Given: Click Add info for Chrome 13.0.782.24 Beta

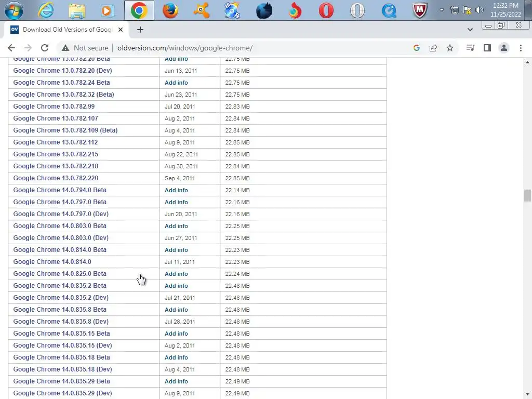Looking at the screenshot, I should [176, 83].
